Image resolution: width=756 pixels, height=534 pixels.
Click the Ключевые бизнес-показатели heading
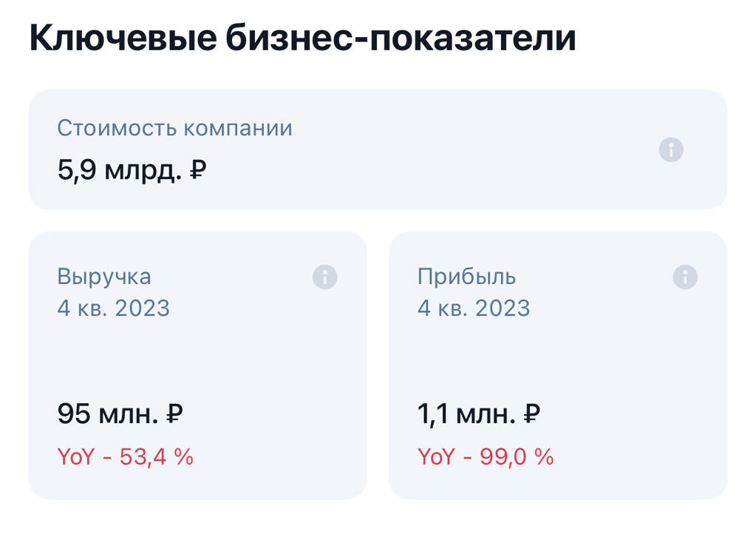coord(302,39)
